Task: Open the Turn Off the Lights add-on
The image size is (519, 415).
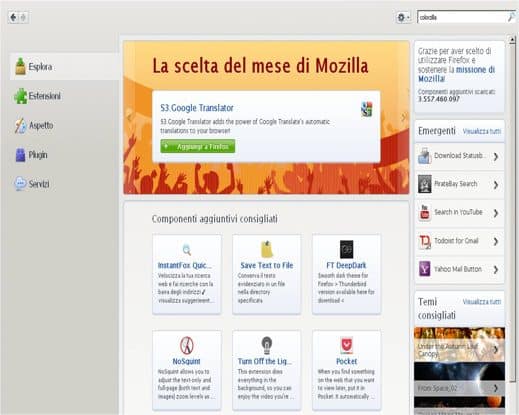Action: click(265, 361)
